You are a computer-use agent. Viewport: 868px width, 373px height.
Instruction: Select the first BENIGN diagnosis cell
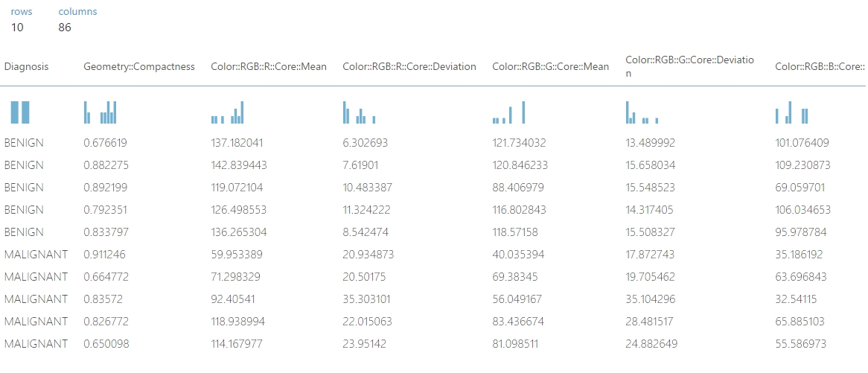[x=24, y=143]
